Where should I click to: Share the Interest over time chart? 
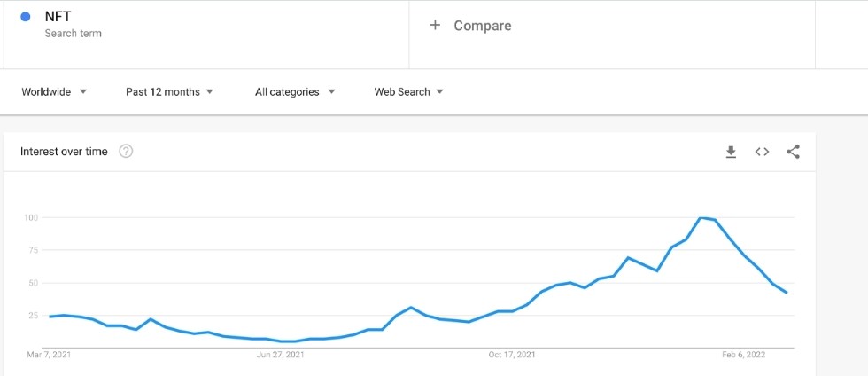click(x=793, y=152)
